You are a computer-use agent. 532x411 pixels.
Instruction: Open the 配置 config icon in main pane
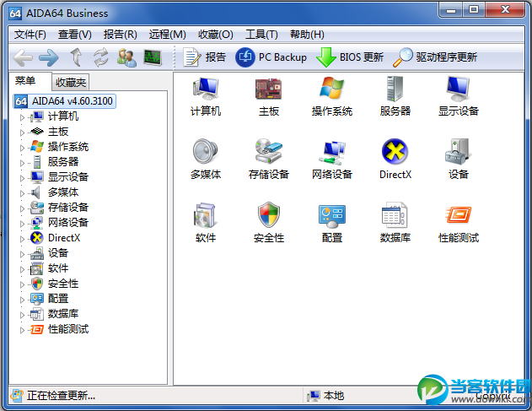(332, 216)
